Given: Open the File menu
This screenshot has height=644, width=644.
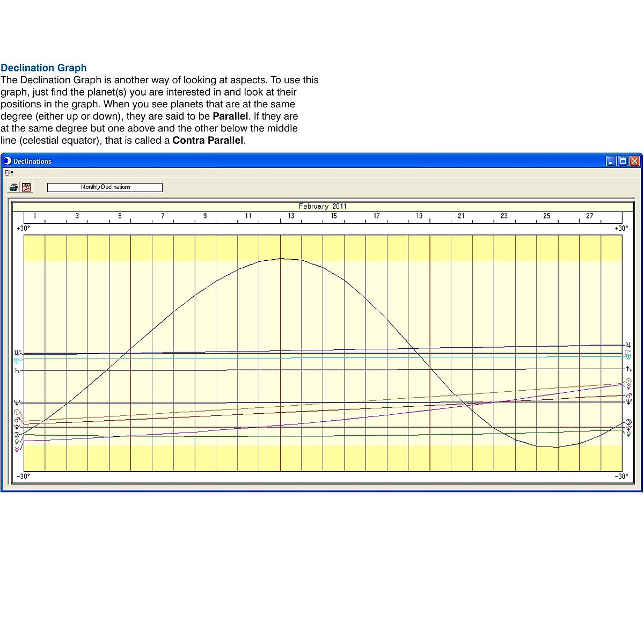Looking at the screenshot, I should (x=9, y=172).
